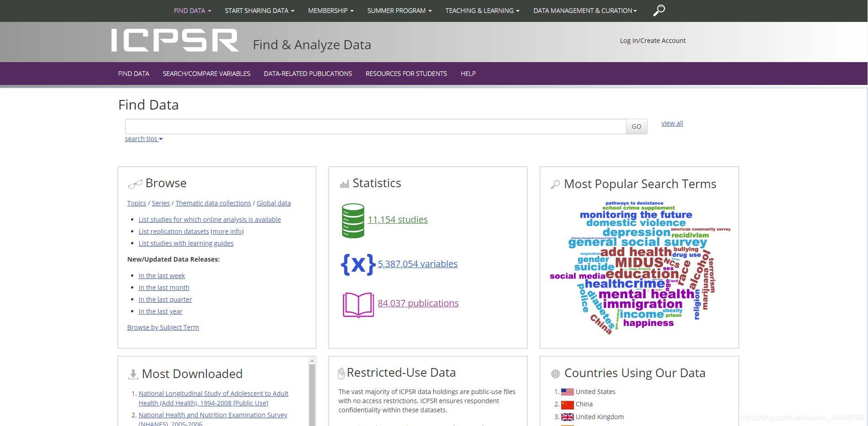Screen dimensions: 868x426
Task: Open the Global data link
Action: tap(274, 203)
